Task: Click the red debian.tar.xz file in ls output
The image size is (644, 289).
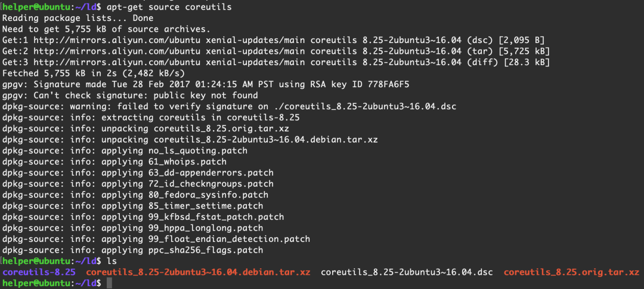Action: [198, 272]
